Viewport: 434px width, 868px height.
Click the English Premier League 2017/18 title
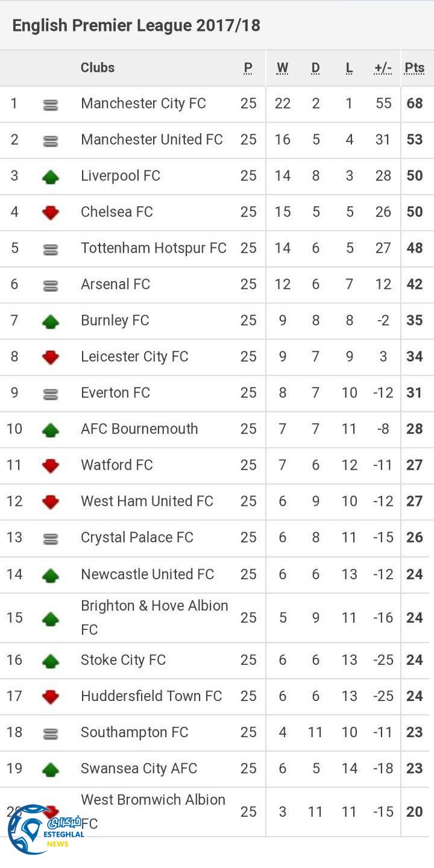coord(136,25)
